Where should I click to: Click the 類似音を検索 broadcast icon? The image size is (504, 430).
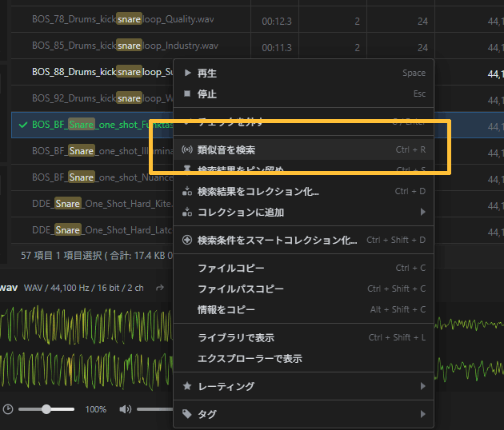[187, 149]
